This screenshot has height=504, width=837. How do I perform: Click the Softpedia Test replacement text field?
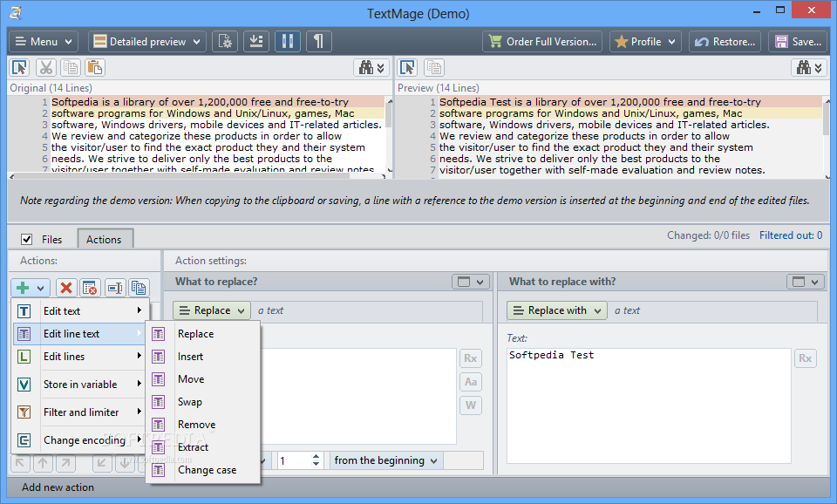tap(649, 405)
